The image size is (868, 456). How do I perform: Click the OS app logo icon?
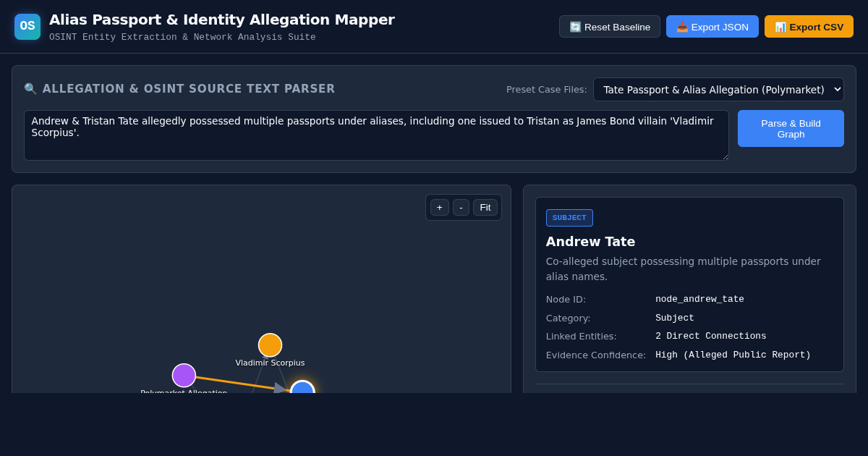pos(27,27)
